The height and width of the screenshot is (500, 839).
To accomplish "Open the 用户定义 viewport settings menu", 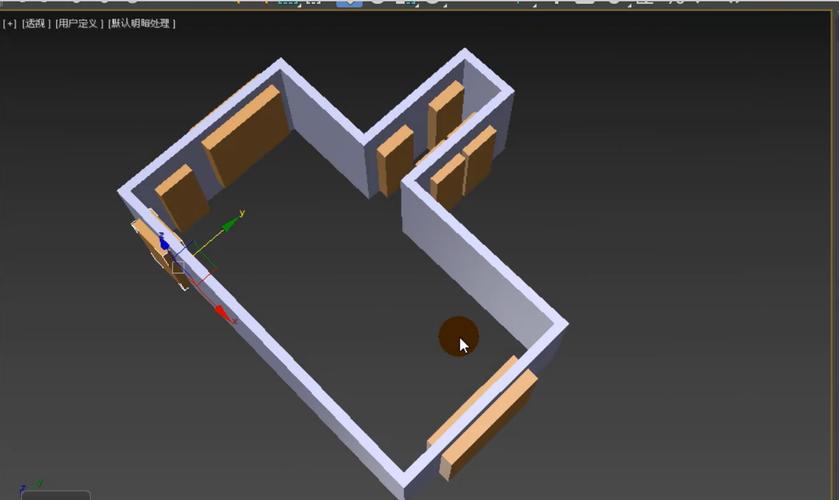I will tap(79, 24).
